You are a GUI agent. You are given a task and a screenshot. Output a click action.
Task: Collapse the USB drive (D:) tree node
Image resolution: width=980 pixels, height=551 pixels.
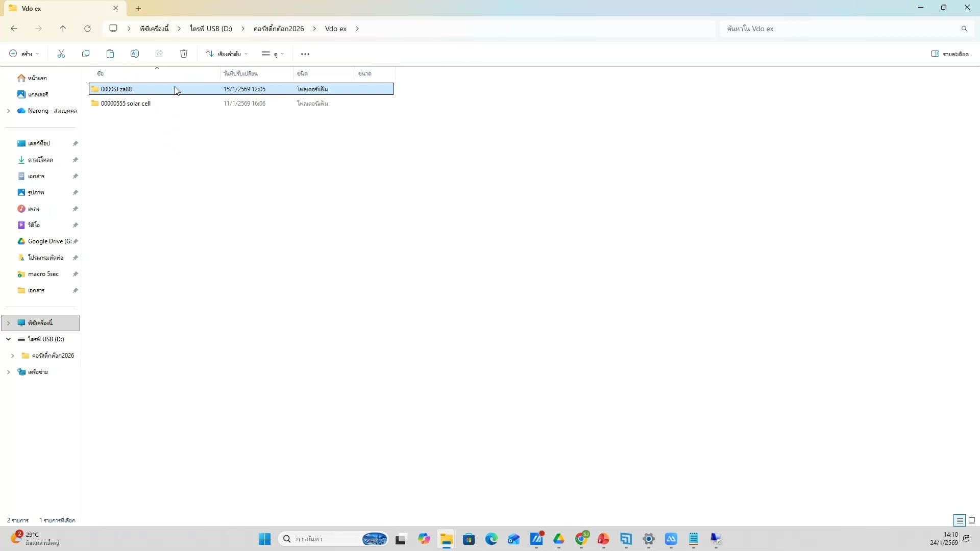8,339
